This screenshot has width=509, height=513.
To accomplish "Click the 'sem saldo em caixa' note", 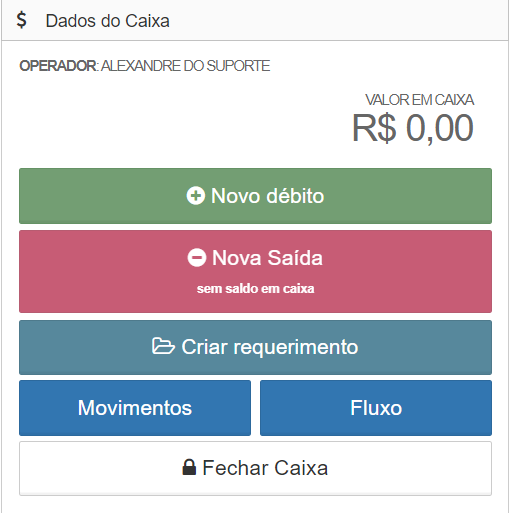I will (x=255, y=289).
